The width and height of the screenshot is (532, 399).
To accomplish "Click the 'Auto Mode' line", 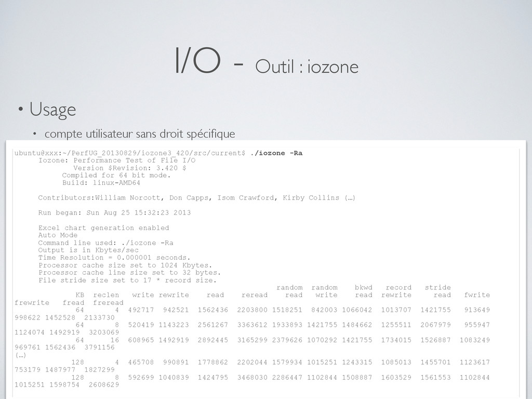I will tap(58, 235).
